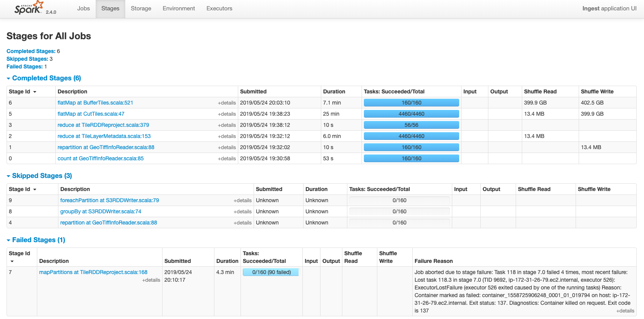The height and width of the screenshot is (319, 644).
Task: Click the 160/160 progress bar of stage 6
Action: point(412,103)
